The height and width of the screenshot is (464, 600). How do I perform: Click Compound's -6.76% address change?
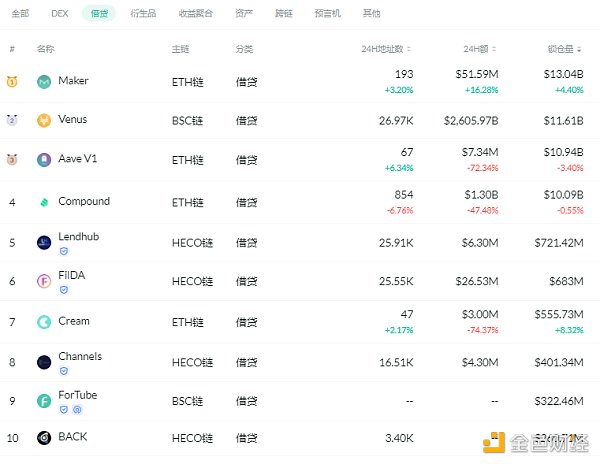point(400,210)
